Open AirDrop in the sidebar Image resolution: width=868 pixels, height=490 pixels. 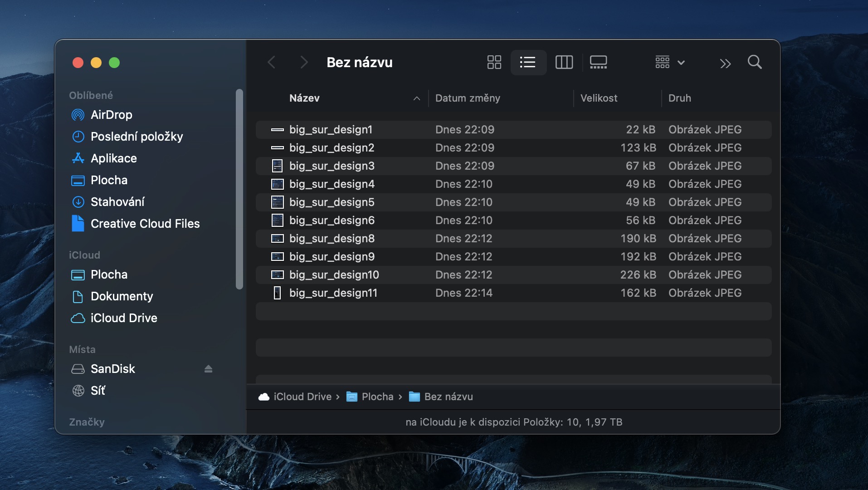[111, 115]
